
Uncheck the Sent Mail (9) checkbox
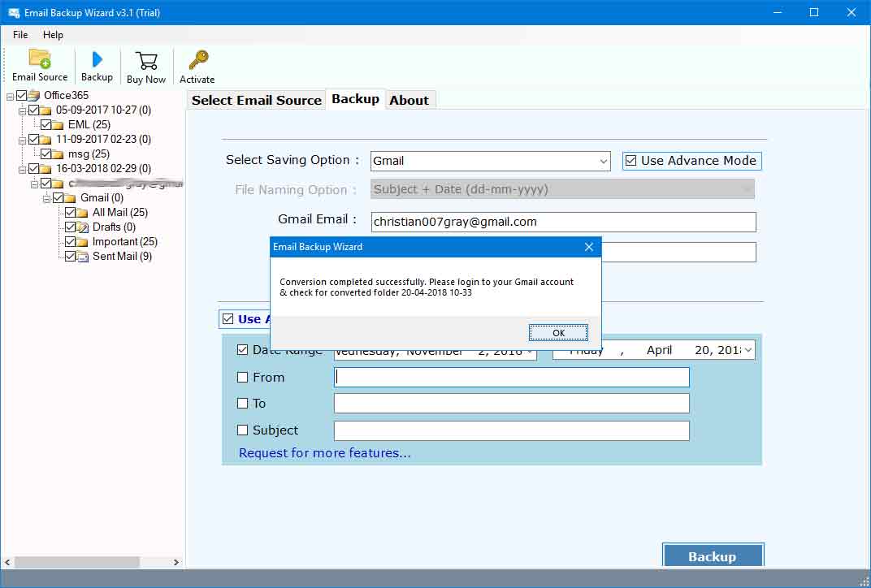click(x=70, y=256)
